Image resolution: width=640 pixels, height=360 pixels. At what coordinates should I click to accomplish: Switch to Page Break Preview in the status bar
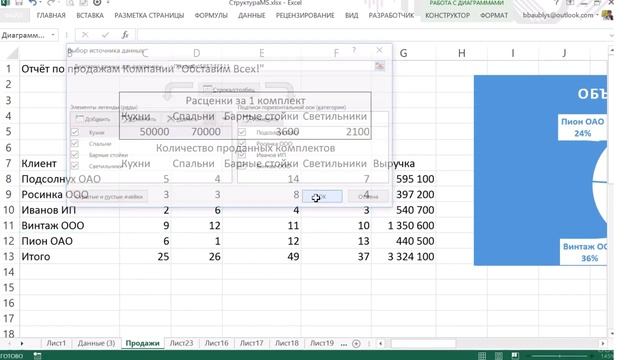(x=516, y=356)
